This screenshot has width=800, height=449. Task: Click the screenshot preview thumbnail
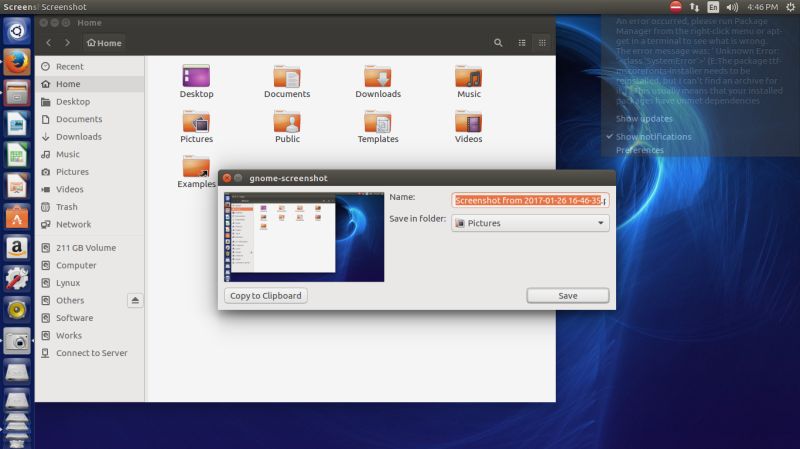point(304,237)
